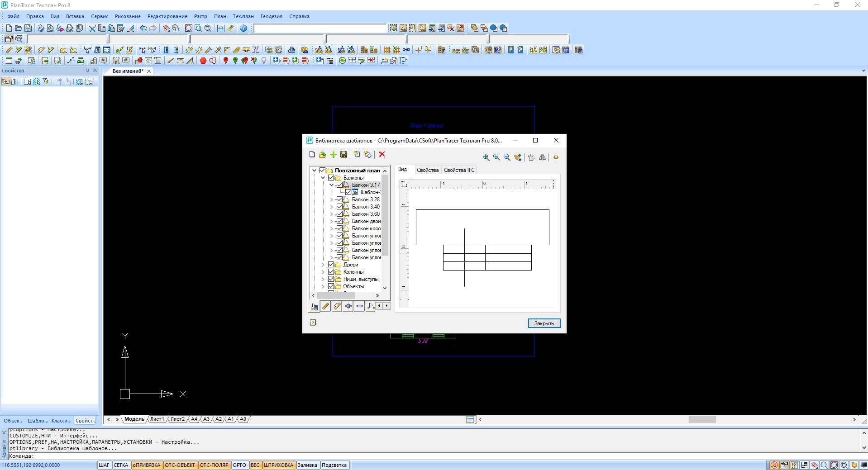Save template library with floppy icon
The height and width of the screenshot is (470, 868).
pyautogui.click(x=343, y=155)
